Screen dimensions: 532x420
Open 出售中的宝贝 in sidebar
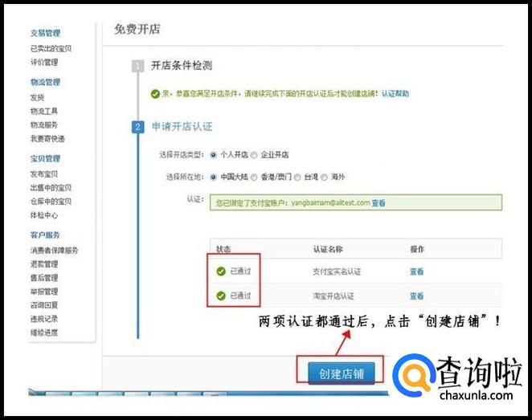(51, 187)
